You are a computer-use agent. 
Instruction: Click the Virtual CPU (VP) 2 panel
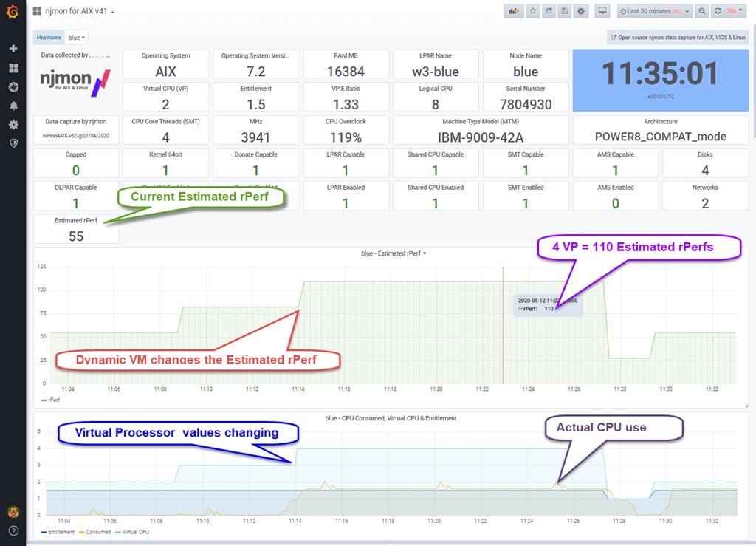point(166,97)
